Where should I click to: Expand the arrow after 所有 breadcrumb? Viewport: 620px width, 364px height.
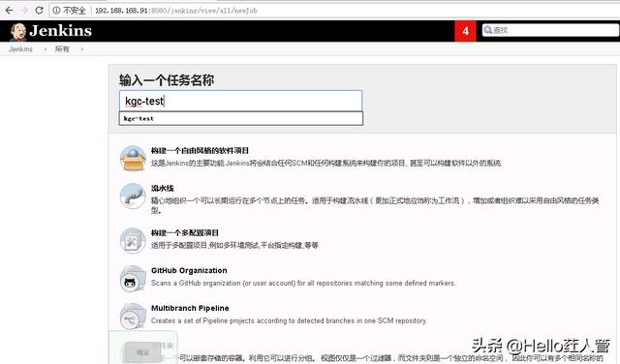tap(81, 49)
